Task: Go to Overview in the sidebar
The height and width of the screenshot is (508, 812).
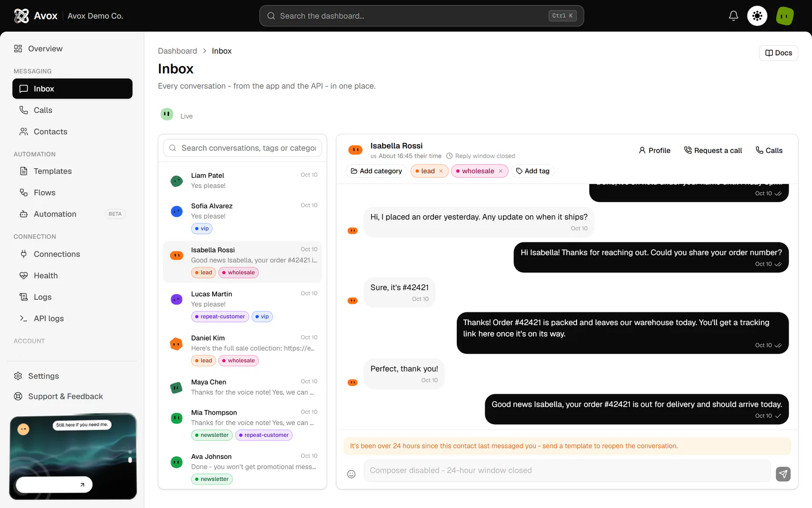Action: pyautogui.click(x=72, y=49)
